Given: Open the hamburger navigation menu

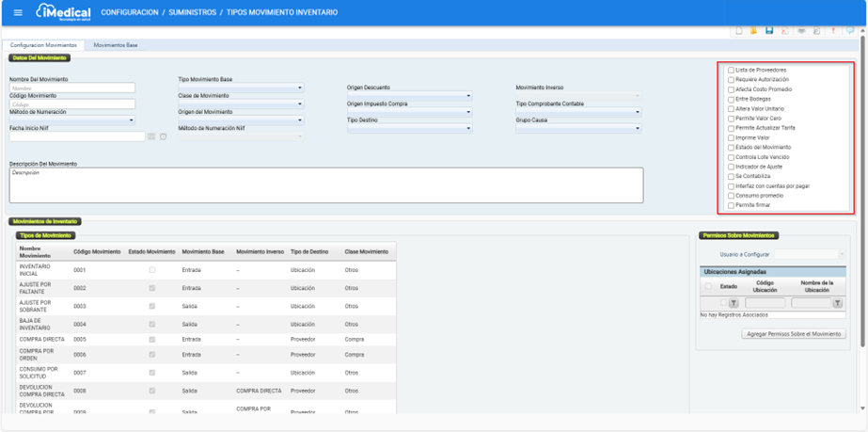Looking at the screenshot, I should pos(17,12).
